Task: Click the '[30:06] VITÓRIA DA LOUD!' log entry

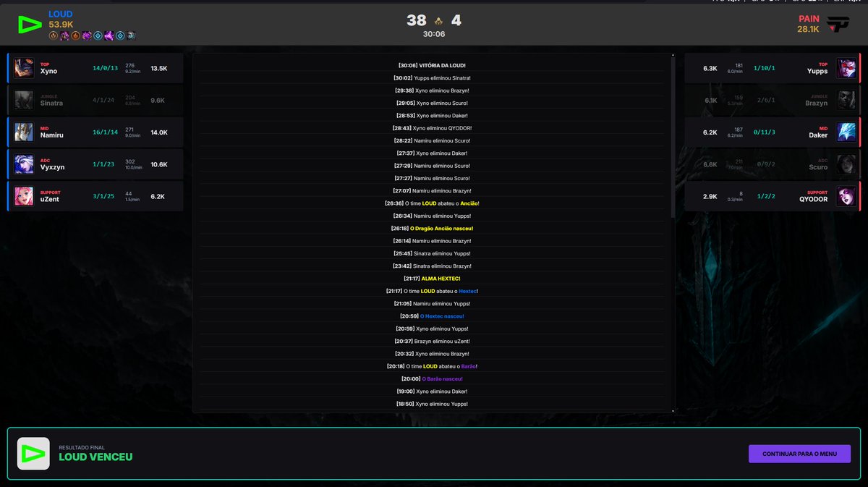Action: coord(432,65)
